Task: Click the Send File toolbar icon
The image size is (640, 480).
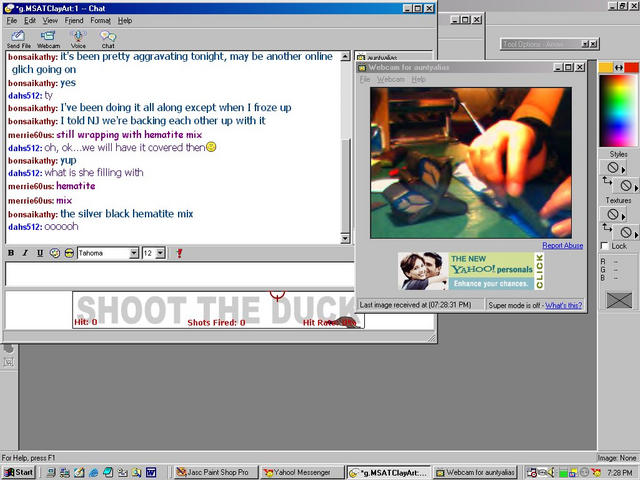Action: pos(18,40)
